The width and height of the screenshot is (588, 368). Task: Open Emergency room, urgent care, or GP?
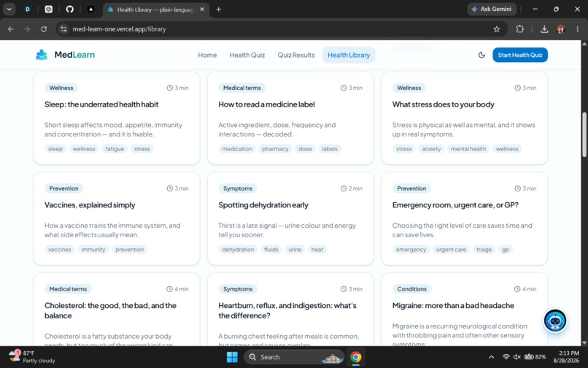(x=455, y=205)
